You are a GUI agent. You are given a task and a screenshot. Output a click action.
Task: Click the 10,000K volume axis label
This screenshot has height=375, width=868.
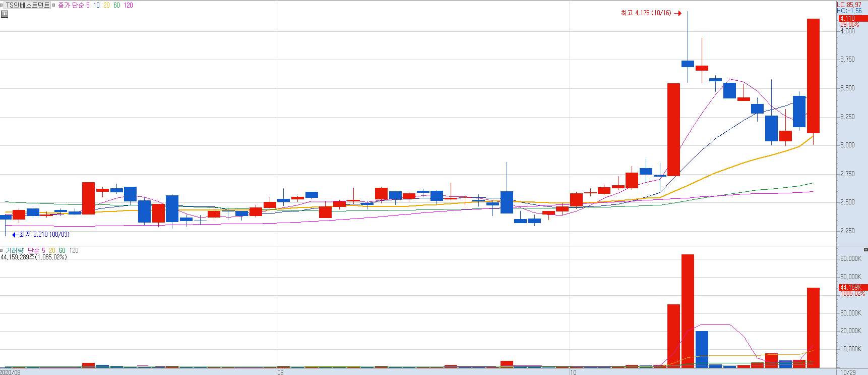tap(851, 349)
